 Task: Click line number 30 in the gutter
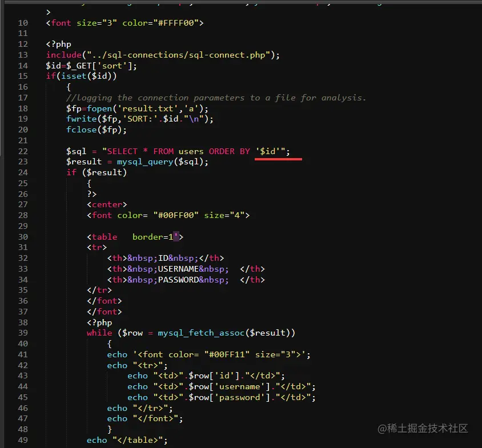pos(23,237)
